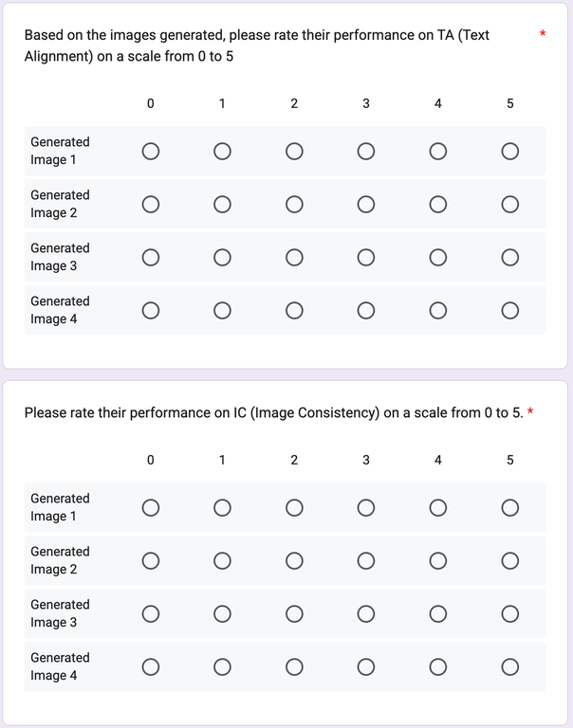Image resolution: width=573 pixels, height=728 pixels.
Task: Mark Generated Image 4 IC as 4
Action: pos(437,667)
